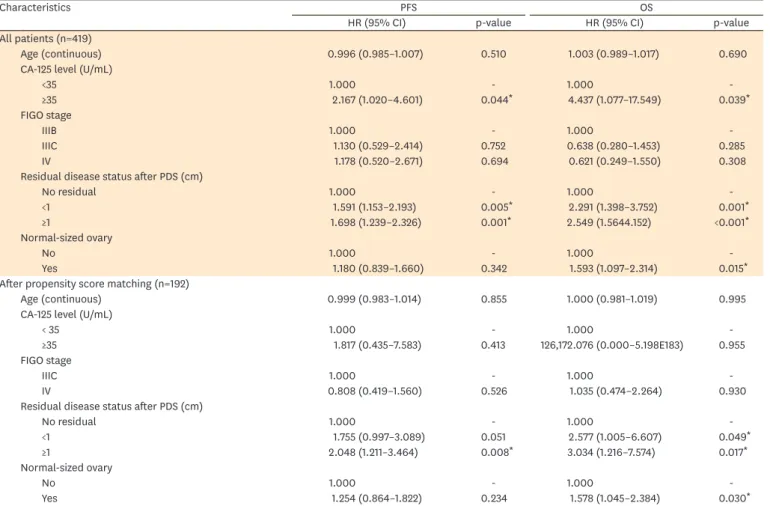Select the <0.001 p-value cell
This screenshot has height=506, width=770.
tap(732, 223)
